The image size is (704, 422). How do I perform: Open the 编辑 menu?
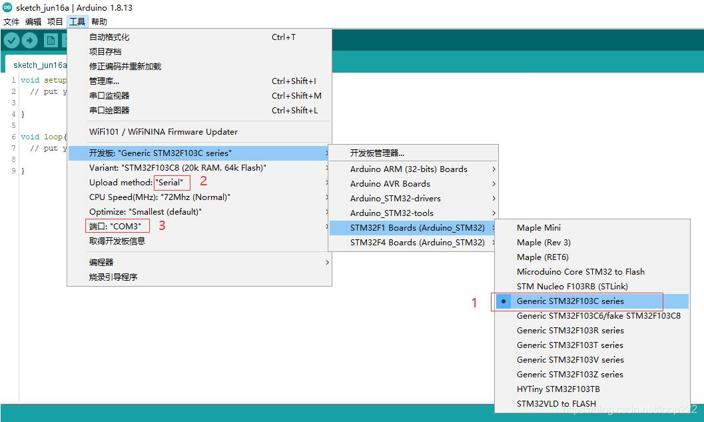(x=33, y=22)
